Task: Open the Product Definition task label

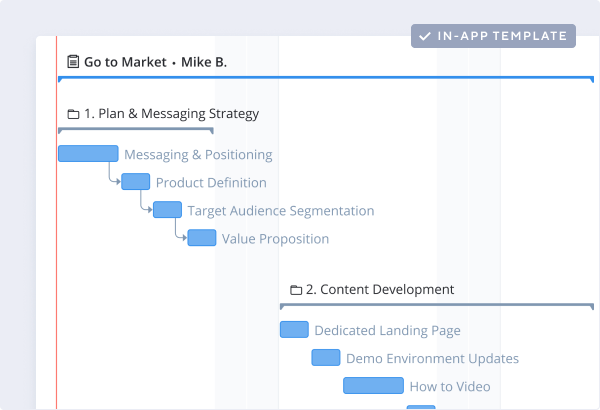Action: 211,183
